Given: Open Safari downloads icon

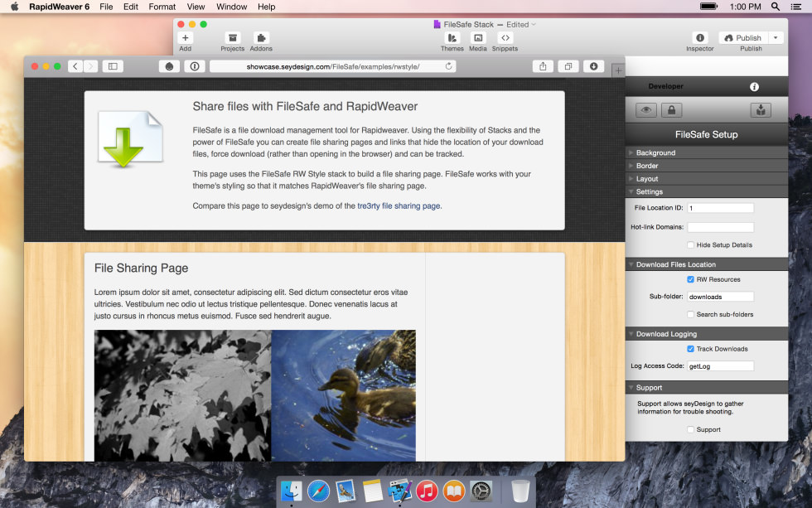Looking at the screenshot, I should pyautogui.click(x=593, y=66).
